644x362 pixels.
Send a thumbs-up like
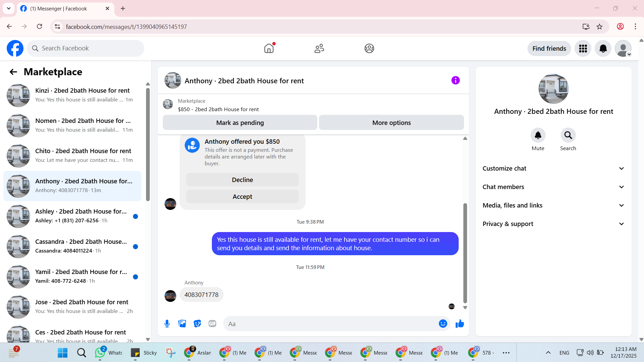(x=460, y=324)
